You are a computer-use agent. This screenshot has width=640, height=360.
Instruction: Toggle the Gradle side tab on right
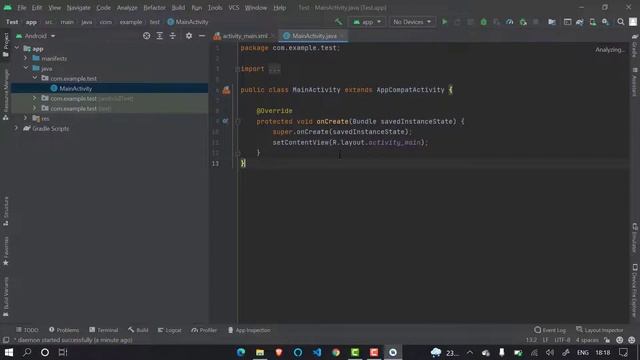(635, 46)
